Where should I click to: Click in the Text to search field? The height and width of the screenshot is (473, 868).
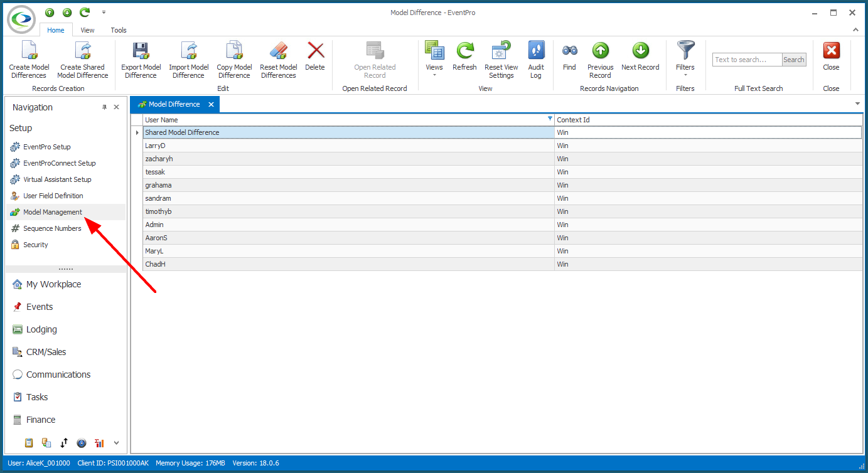747,60
